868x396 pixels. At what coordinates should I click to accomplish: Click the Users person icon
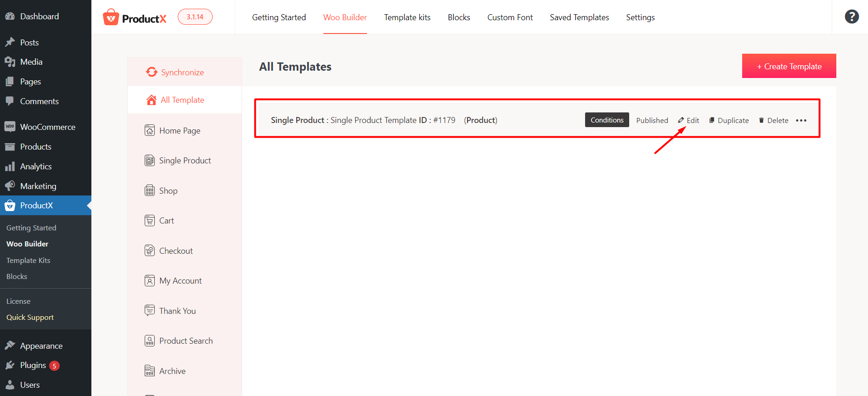pyautogui.click(x=10, y=385)
